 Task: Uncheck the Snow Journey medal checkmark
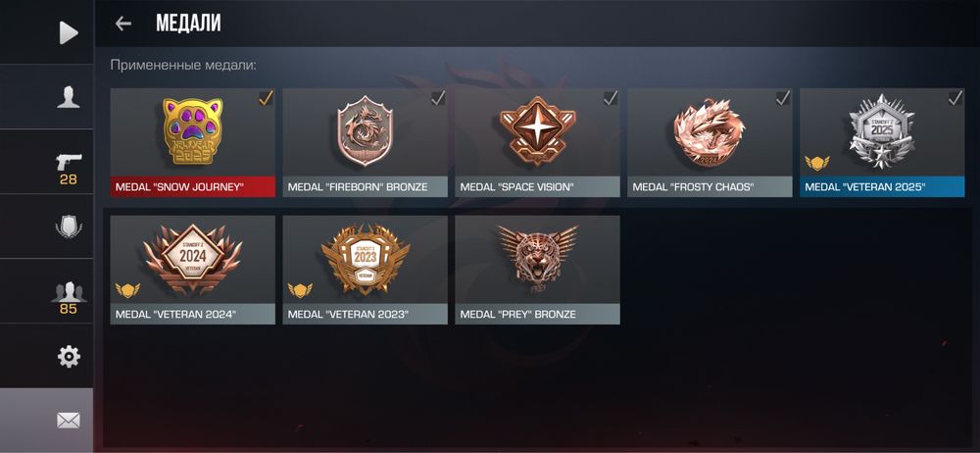(x=266, y=98)
